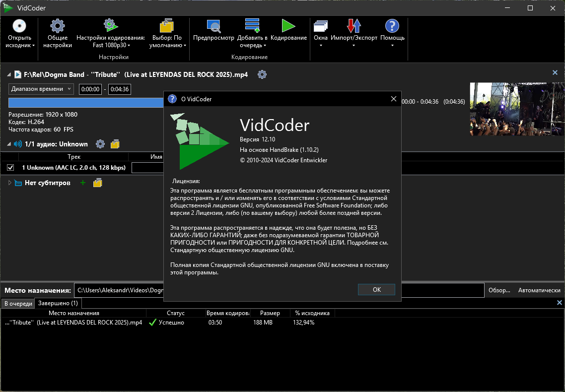Image resolution: width=565 pixels, height=392 pixels.
Task: Sort by Destination column header
Action: tap(73, 313)
